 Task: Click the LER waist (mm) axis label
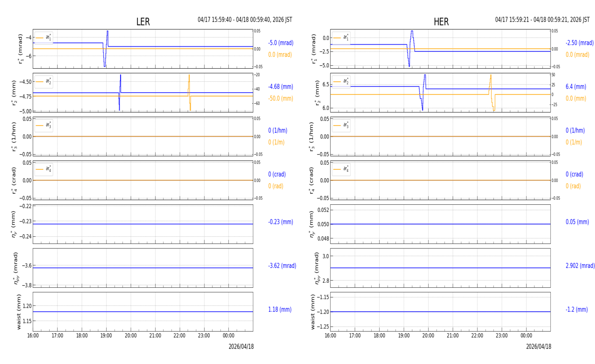coord(19,312)
